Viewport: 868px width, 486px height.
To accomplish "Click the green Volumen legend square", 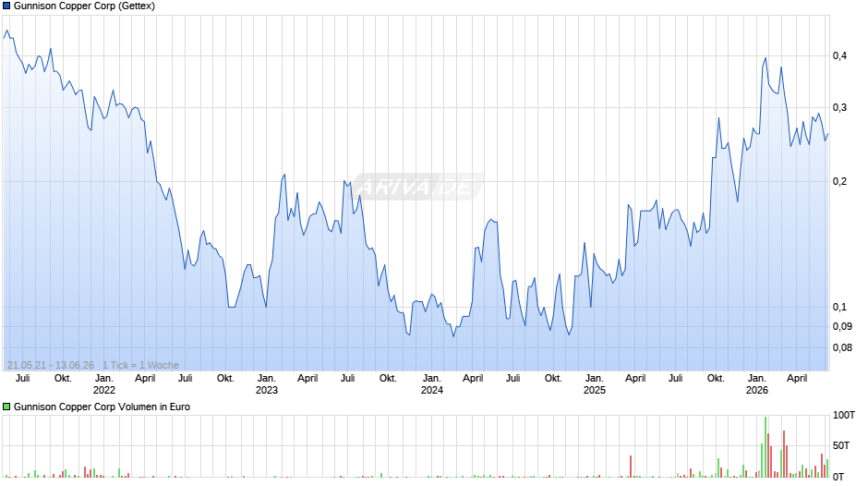I will [6, 407].
